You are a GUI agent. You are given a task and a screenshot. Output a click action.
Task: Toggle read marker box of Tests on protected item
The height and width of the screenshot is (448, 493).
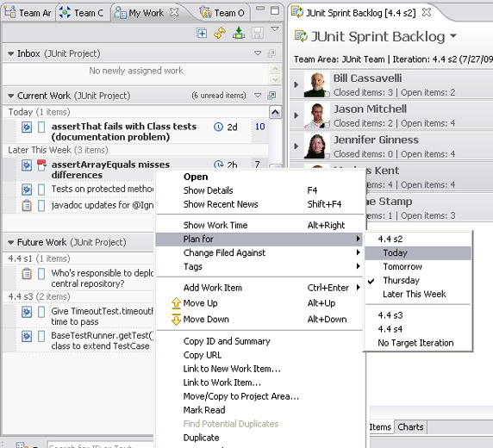coord(41,190)
